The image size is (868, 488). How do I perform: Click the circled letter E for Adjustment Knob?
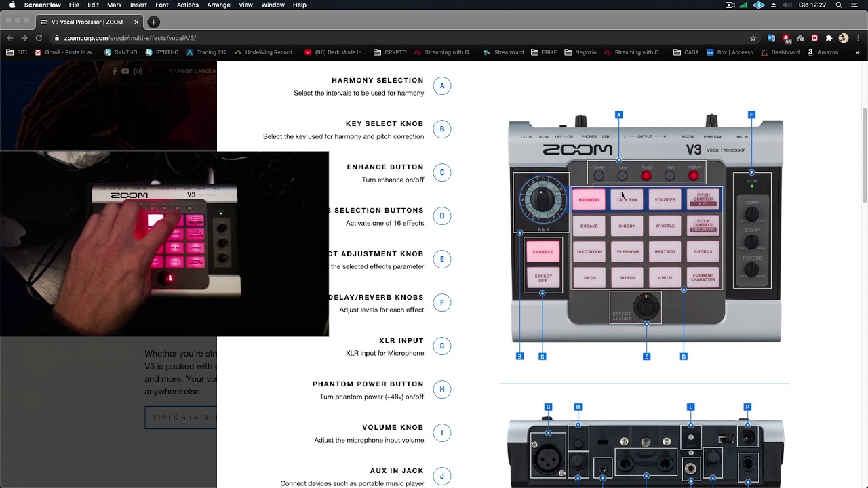tap(442, 260)
